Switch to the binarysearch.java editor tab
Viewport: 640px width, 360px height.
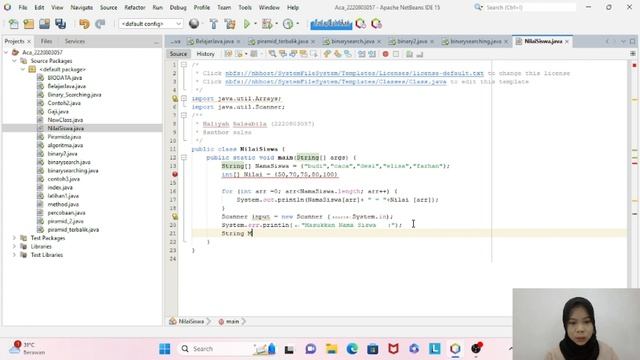pos(352,41)
